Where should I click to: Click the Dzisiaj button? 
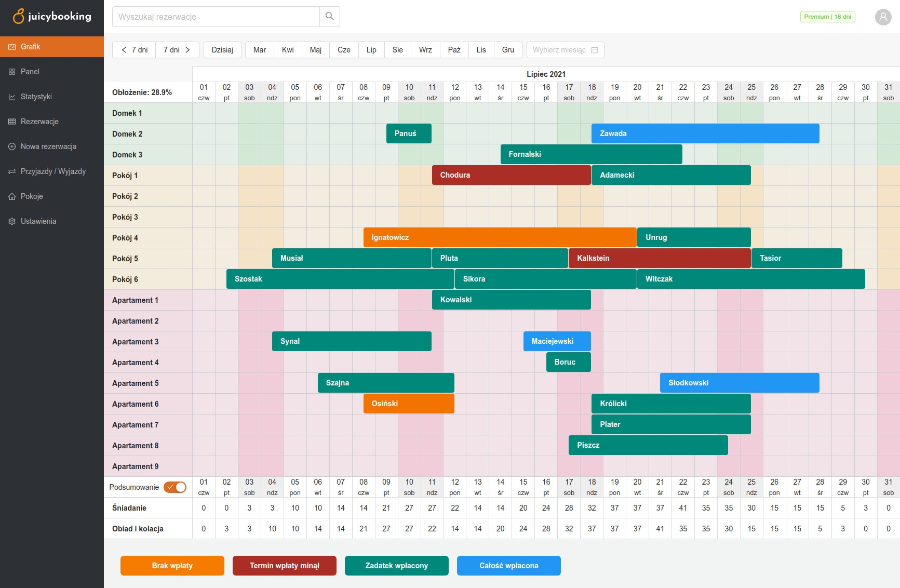[x=222, y=50]
